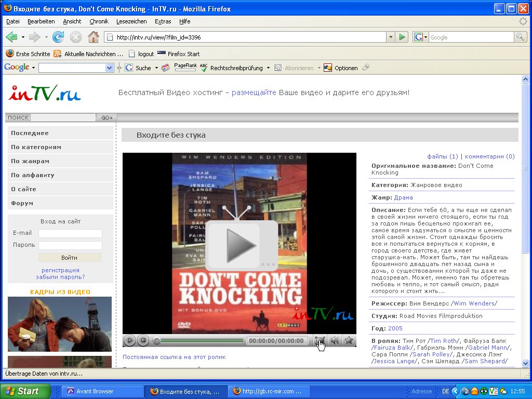Mute the video player volume
This screenshot has width=532, height=399.
pyautogui.click(x=334, y=341)
